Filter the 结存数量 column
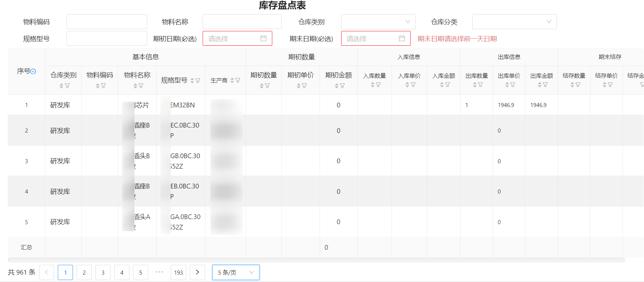This screenshot has width=644, height=282. pyautogui.click(x=578, y=85)
